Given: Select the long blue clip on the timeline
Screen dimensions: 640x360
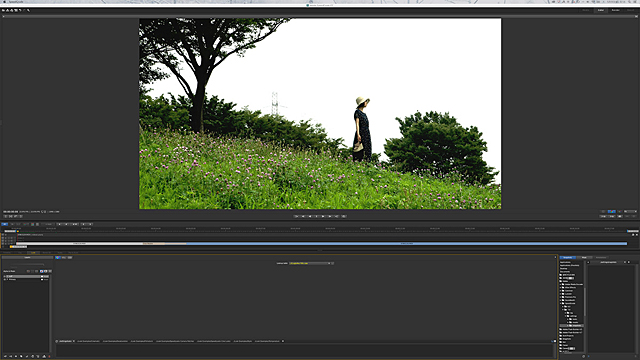Looking at the screenshot, I should coord(407,244).
